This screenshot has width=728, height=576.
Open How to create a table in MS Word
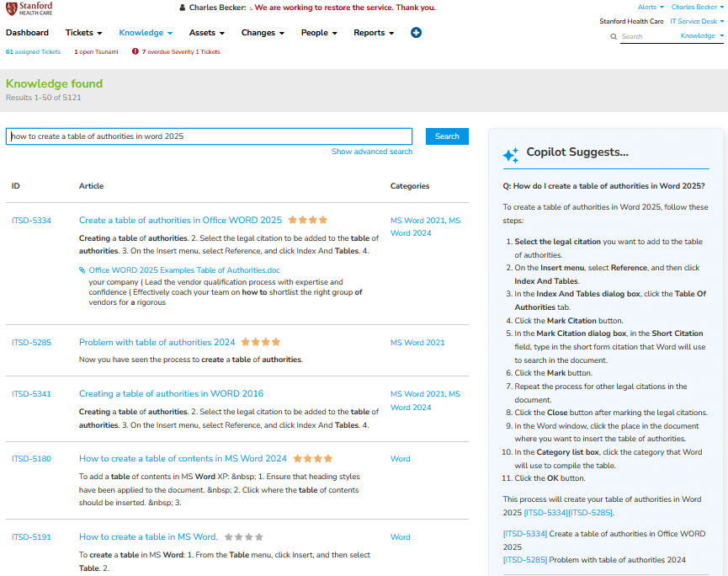pyautogui.click(x=148, y=536)
